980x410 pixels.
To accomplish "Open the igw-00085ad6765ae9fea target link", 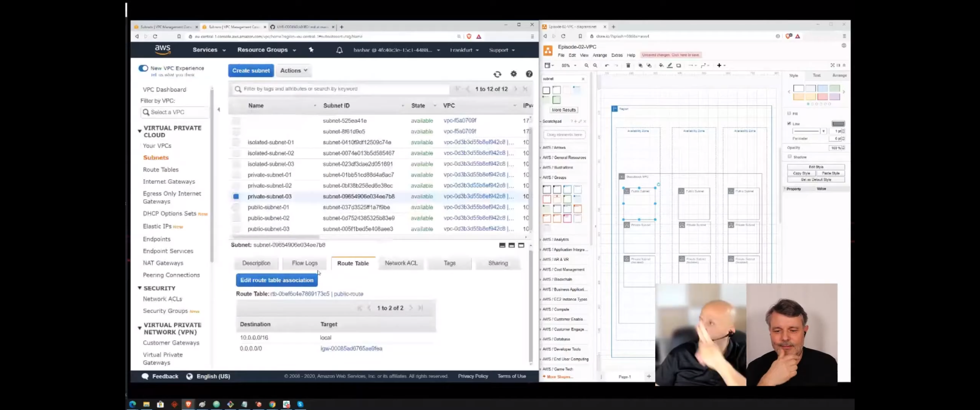I will click(351, 348).
